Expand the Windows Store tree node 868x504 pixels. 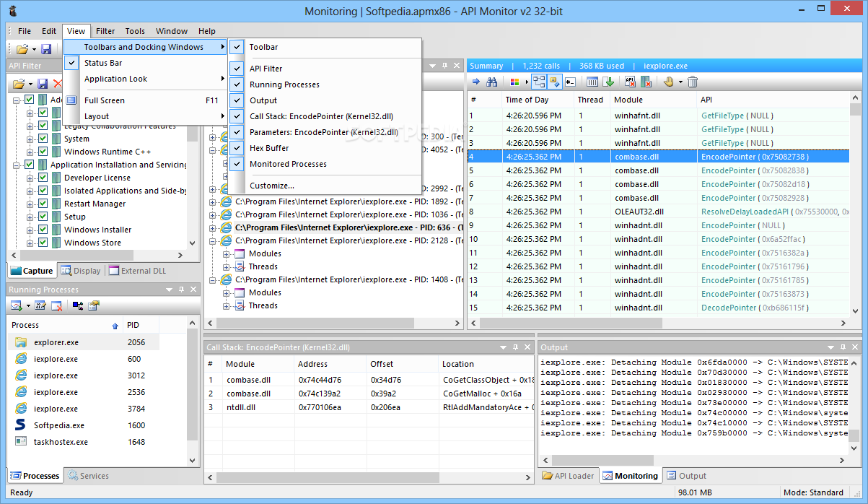[x=30, y=243]
